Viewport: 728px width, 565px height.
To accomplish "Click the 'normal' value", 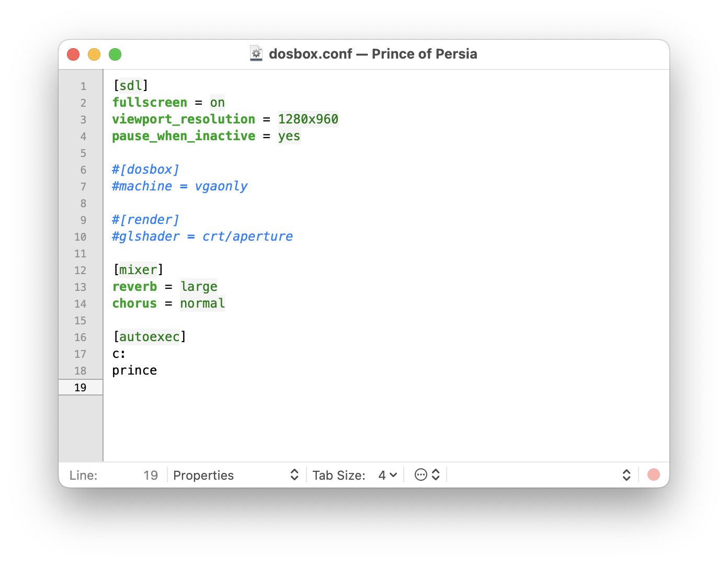I will pos(202,303).
